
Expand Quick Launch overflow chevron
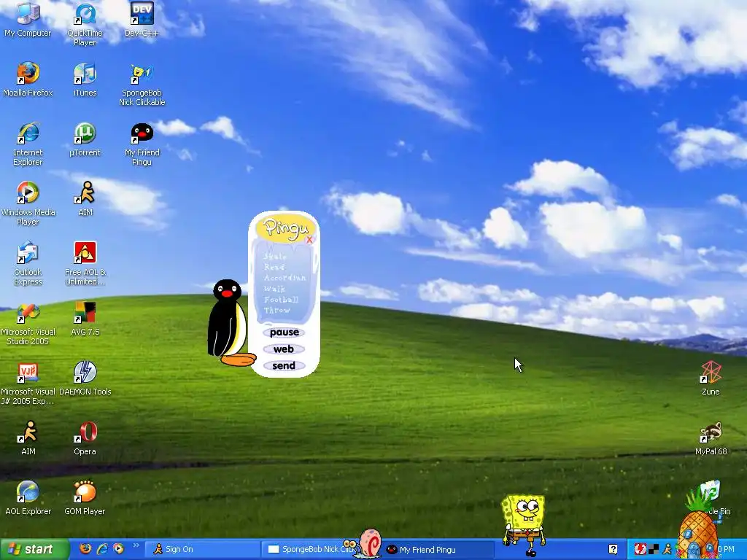[136, 545]
